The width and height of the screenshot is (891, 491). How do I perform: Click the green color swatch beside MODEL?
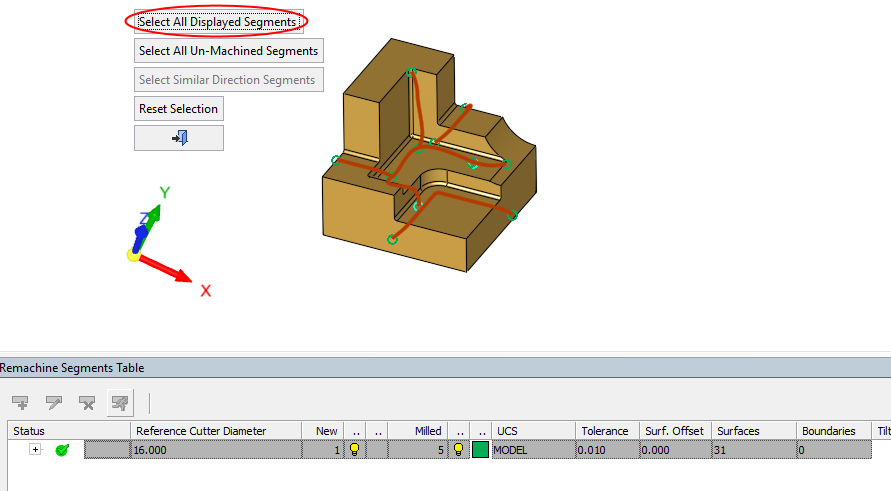(x=480, y=450)
